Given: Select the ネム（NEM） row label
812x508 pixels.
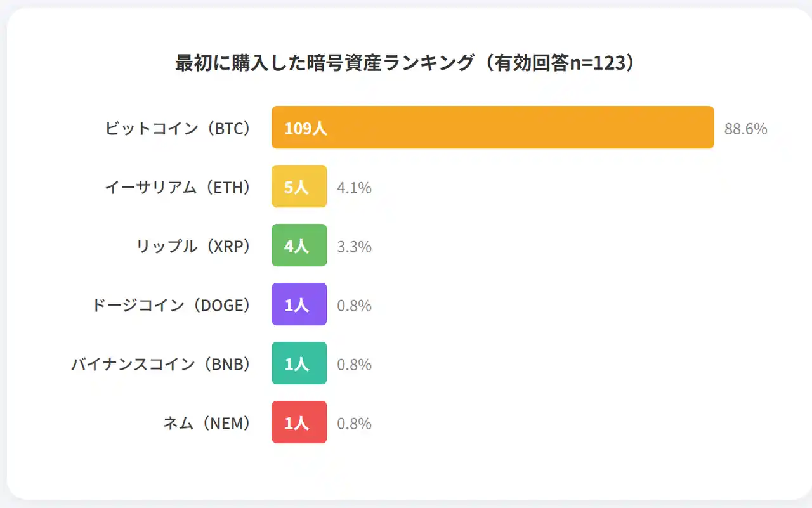Looking at the screenshot, I should pos(207,424).
